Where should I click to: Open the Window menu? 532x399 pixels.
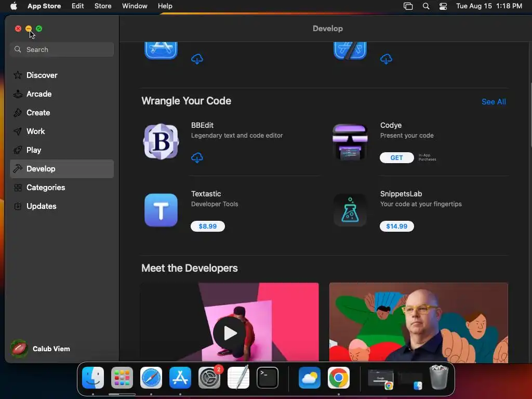(x=135, y=6)
